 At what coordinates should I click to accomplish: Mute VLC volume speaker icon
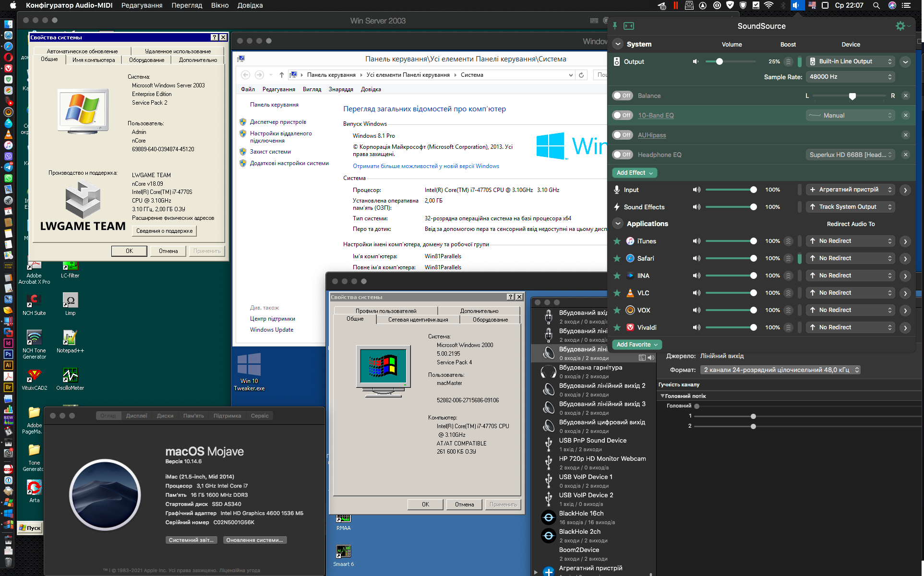coord(696,293)
